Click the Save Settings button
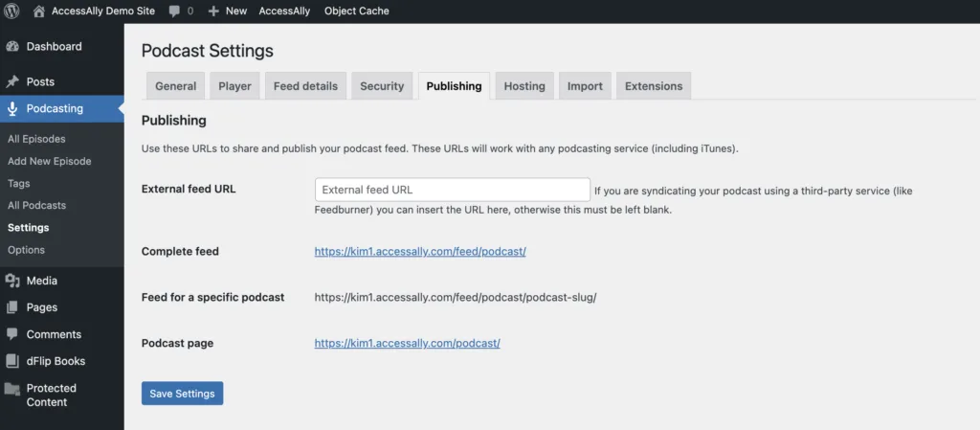The height and width of the screenshot is (430, 980). coord(183,393)
